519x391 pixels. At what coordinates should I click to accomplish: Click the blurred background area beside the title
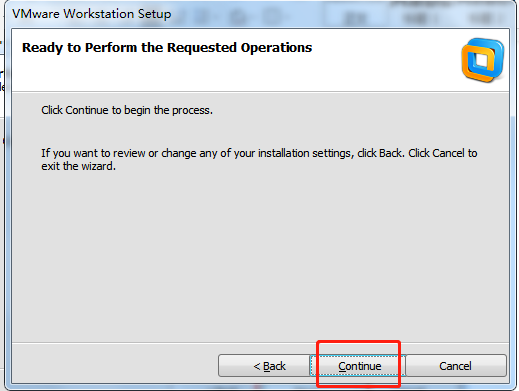(x=343, y=14)
